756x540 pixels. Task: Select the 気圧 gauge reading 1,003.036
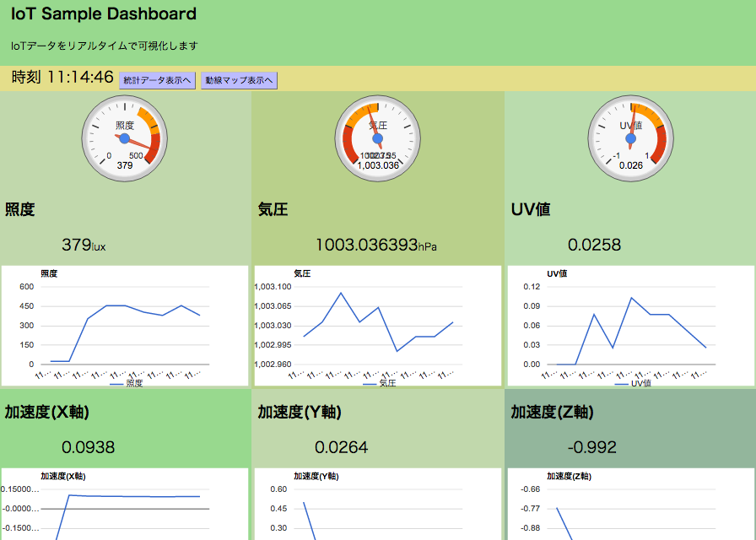coord(377,166)
